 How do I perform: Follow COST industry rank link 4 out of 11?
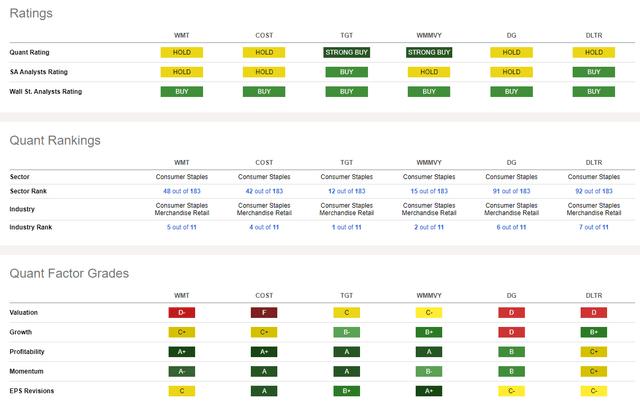[x=264, y=227]
